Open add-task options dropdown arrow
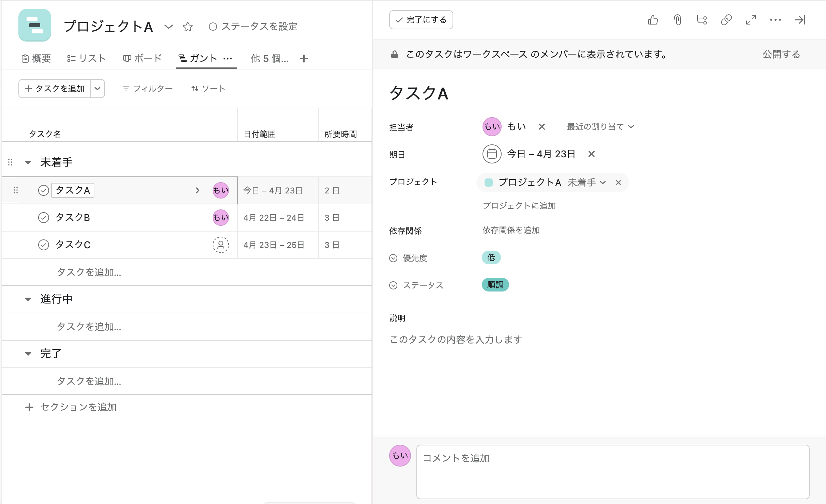 point(97,89)
